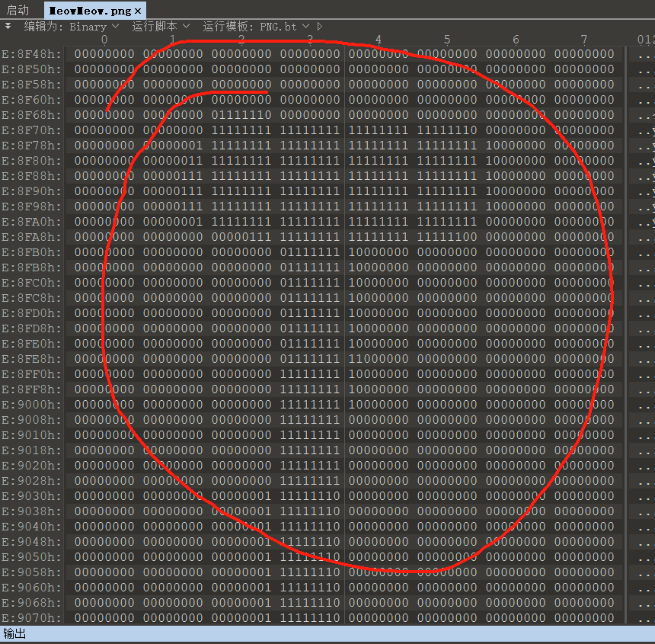Click column header 4 in the ruler
This screenshot has width=655, height=644.
click(379, 40)
